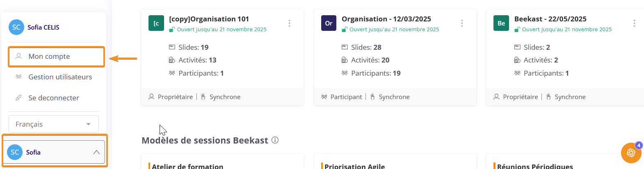Open the Français language dropdown
The height and width of the screenshot is (169, 644).
pos(53,124)
